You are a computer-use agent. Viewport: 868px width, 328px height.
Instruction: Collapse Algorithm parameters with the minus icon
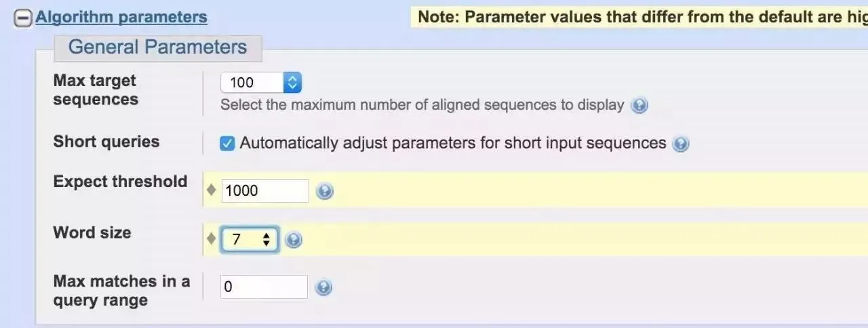click(22, 19)
